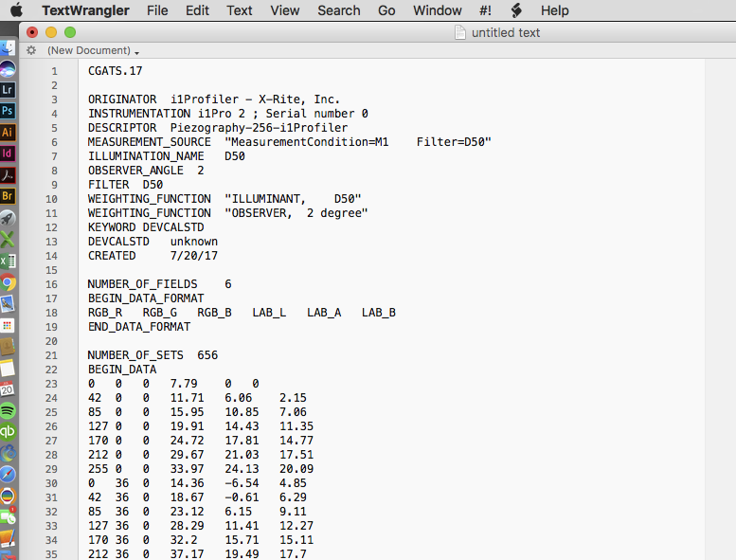Open the #! shebang menu

[x=485, y=10]
